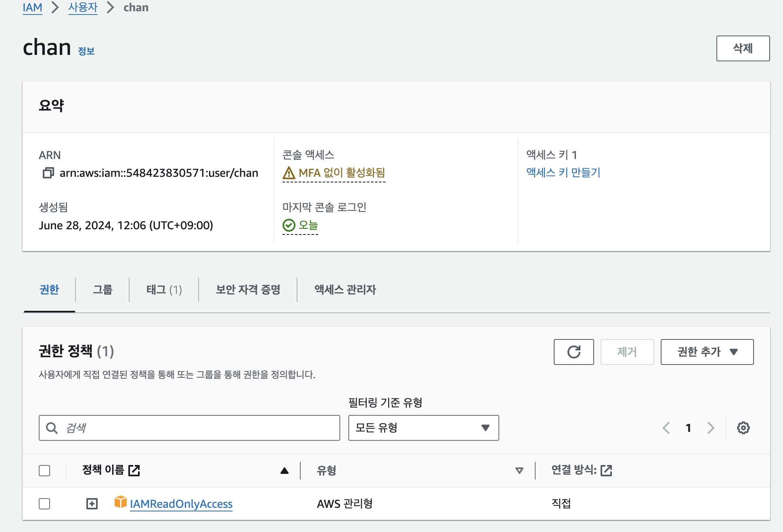Switch to the 그룹 tab

point(103,290)
